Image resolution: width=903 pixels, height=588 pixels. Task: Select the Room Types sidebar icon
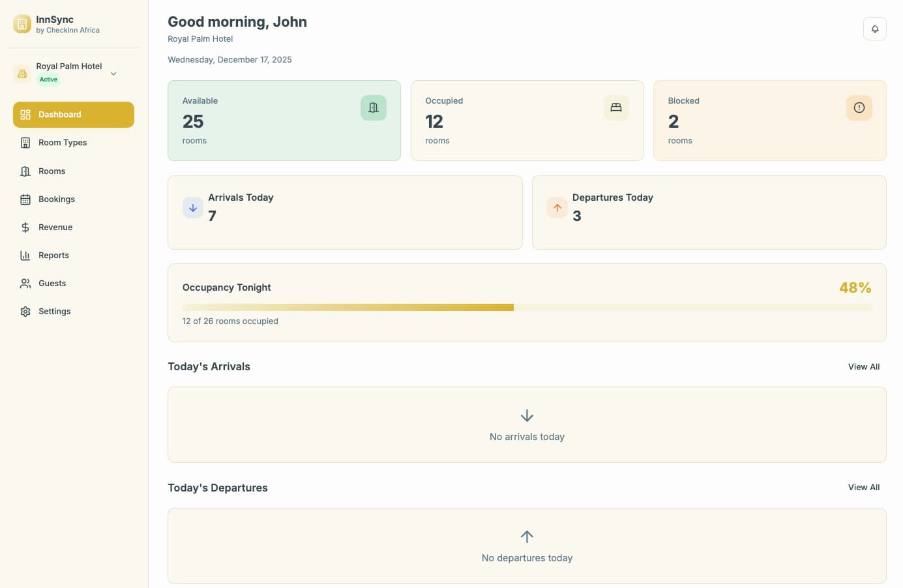(x=25, y=142)
